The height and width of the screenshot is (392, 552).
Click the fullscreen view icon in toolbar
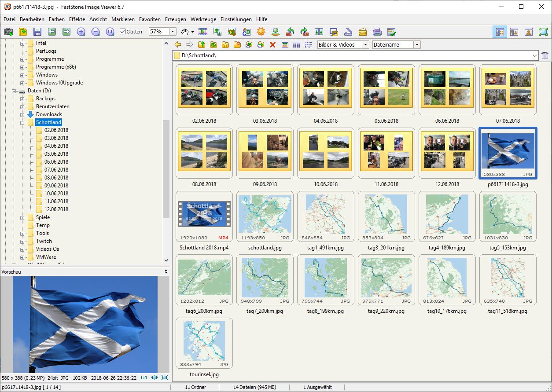[x=543, y=32]
